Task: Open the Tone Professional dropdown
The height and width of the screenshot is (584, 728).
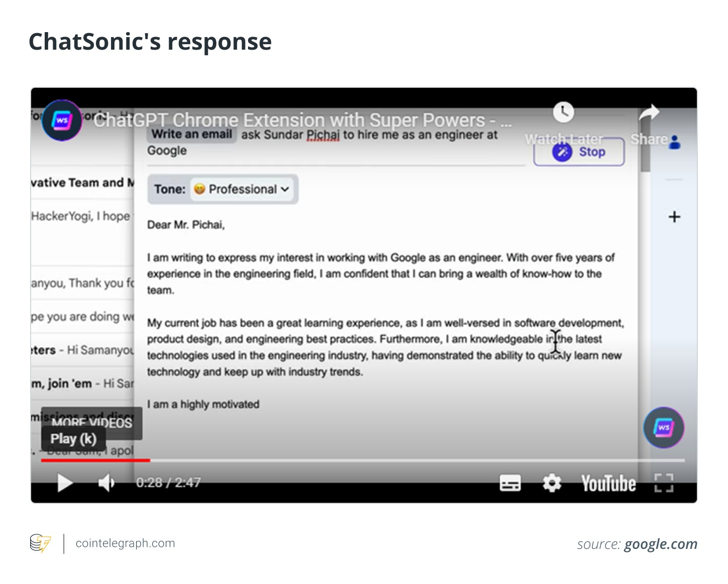Action: point(242,189)
